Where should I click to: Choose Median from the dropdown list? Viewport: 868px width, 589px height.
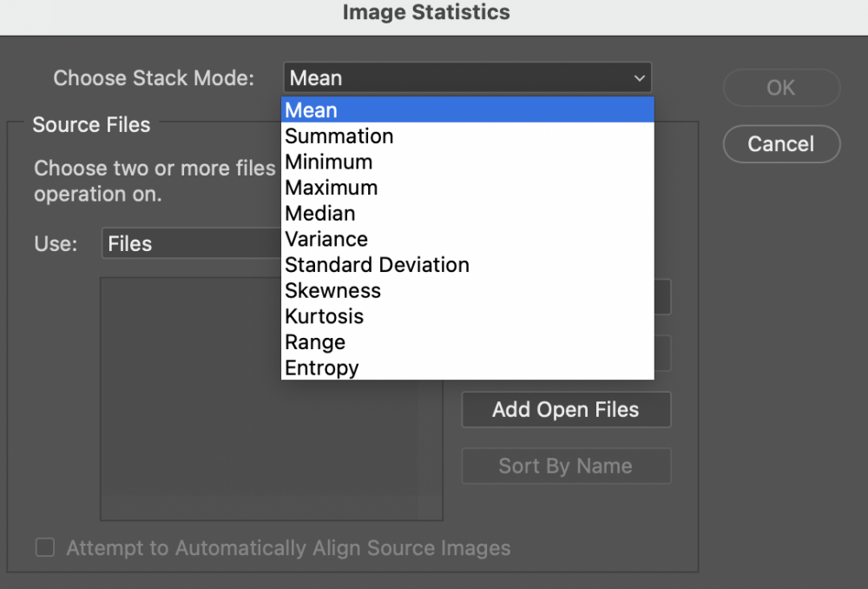pyautogui.click(x=467, y=214)
